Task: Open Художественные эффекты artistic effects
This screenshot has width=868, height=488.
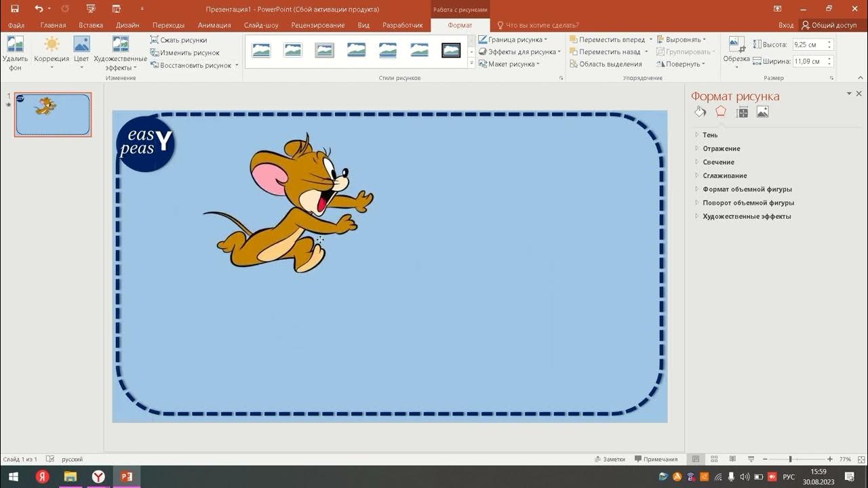Action: click(x=120, y=53)
